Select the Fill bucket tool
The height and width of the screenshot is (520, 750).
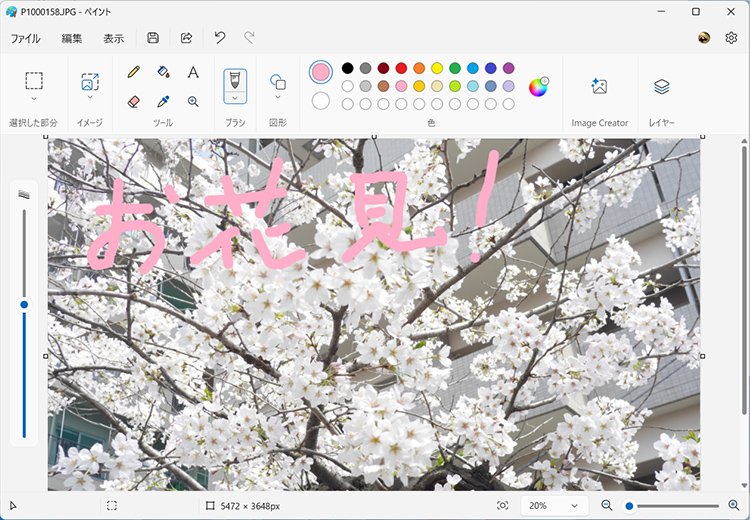click(x=163, y=72)
